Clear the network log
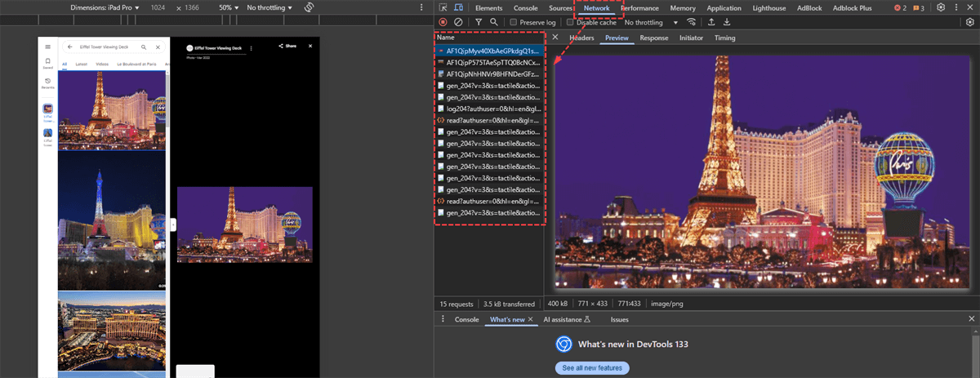The width and height of the screenshot is (980, 378). click(458, 22)
